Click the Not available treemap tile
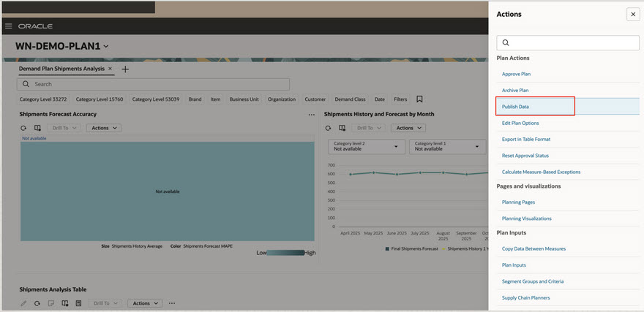 (168, 191)
